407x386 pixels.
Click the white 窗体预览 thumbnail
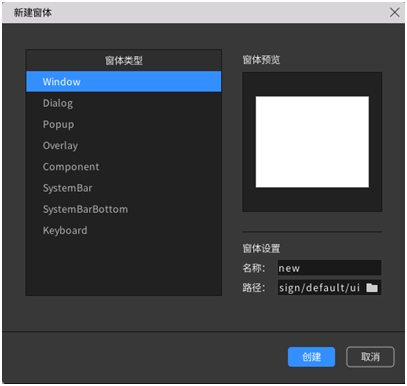[x=312, y=142]
